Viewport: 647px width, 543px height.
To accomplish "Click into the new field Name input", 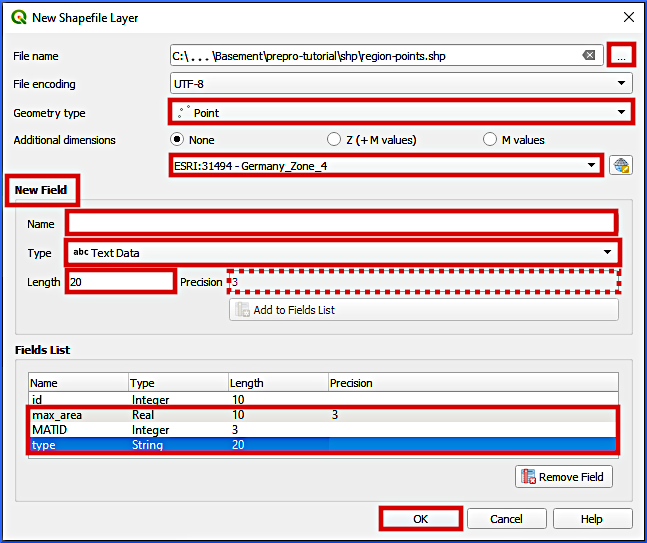I will [x=341, y=222].
